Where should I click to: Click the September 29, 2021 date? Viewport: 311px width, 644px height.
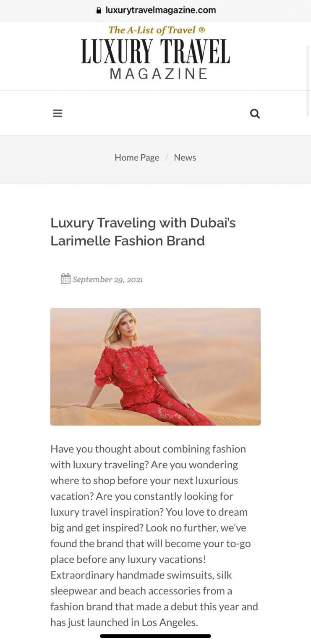pyautogui.click(x=108, y=279)
